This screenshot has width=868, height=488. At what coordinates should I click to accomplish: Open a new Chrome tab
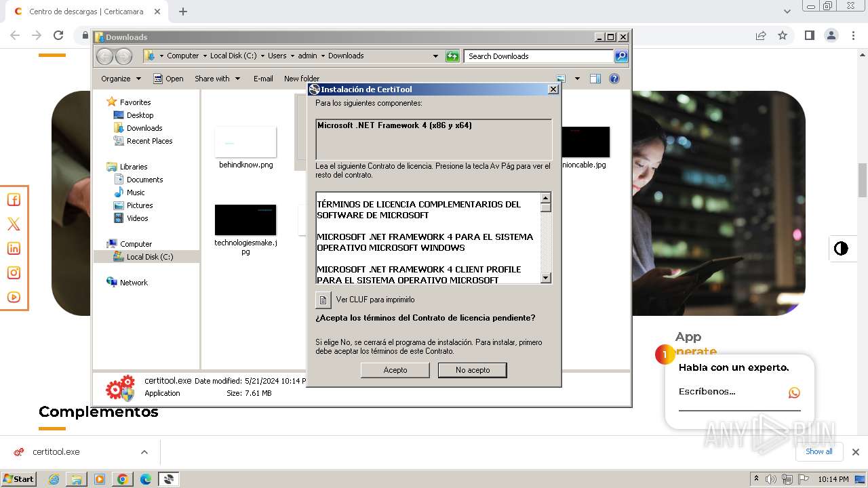coord(183,12)
